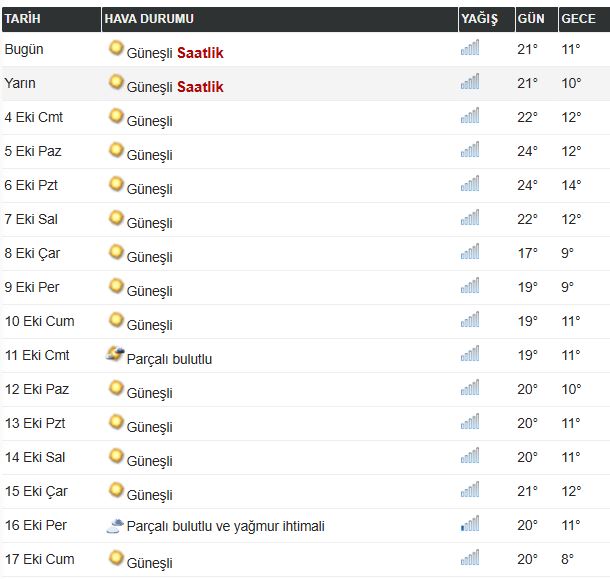
Task: Click the rainy cloud icon for 16 Eki Per
Action: pos(115,525)
